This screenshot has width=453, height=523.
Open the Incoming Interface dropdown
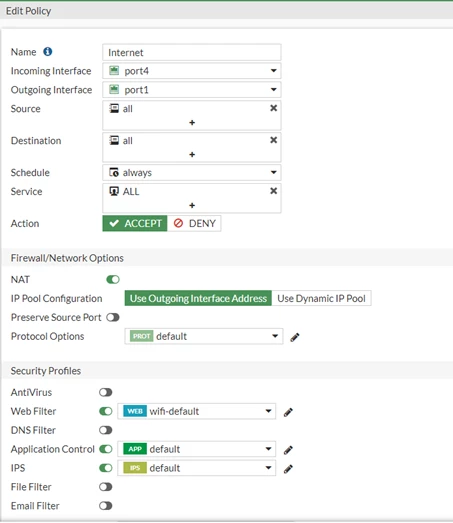pos(192,71)
